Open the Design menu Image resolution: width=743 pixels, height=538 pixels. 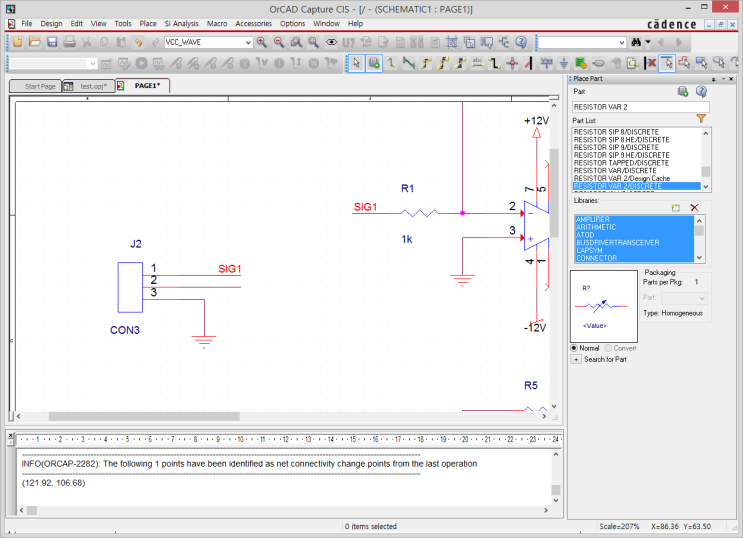pos(51,24)
